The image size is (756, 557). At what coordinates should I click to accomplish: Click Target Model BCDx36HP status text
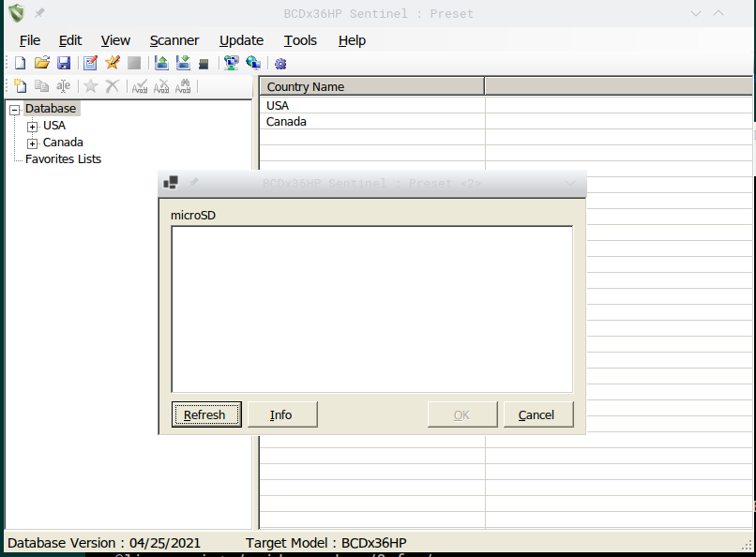click(325, 543)
